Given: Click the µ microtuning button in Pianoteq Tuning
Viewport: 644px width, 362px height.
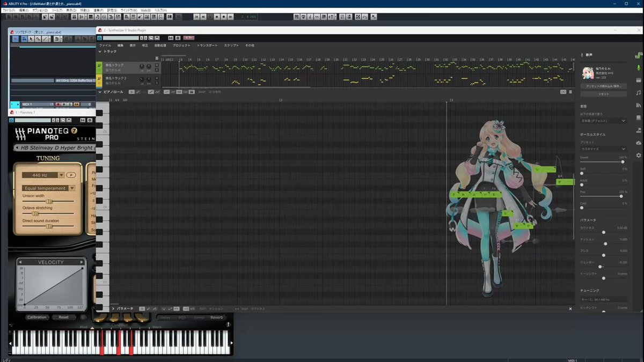Looking at the screenshot, I should [x=71, y=175].
